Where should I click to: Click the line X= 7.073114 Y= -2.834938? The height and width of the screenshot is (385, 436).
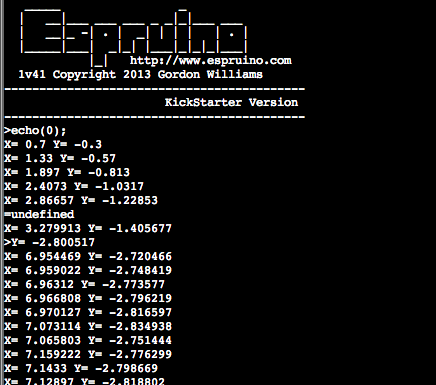tap(88, 327)
